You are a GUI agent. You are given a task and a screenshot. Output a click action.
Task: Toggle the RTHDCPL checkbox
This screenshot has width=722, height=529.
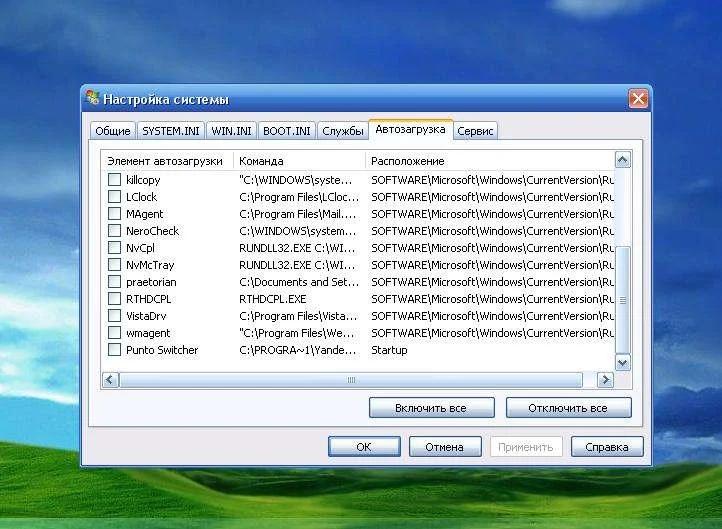click(114, 299)
